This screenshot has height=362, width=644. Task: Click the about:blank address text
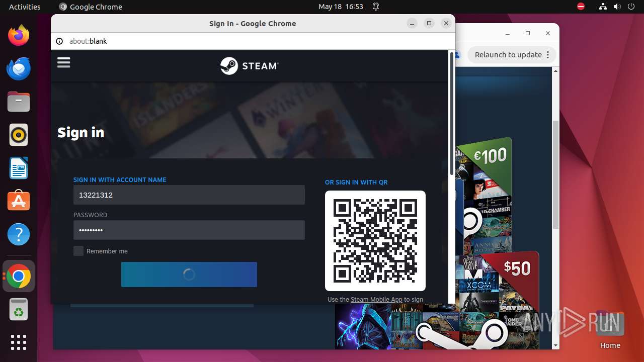[88, 41]
